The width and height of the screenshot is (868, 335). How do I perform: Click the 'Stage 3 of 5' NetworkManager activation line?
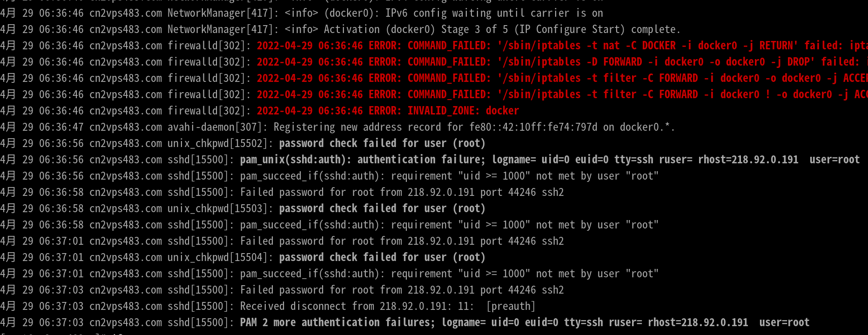click(x=340, y=29)
